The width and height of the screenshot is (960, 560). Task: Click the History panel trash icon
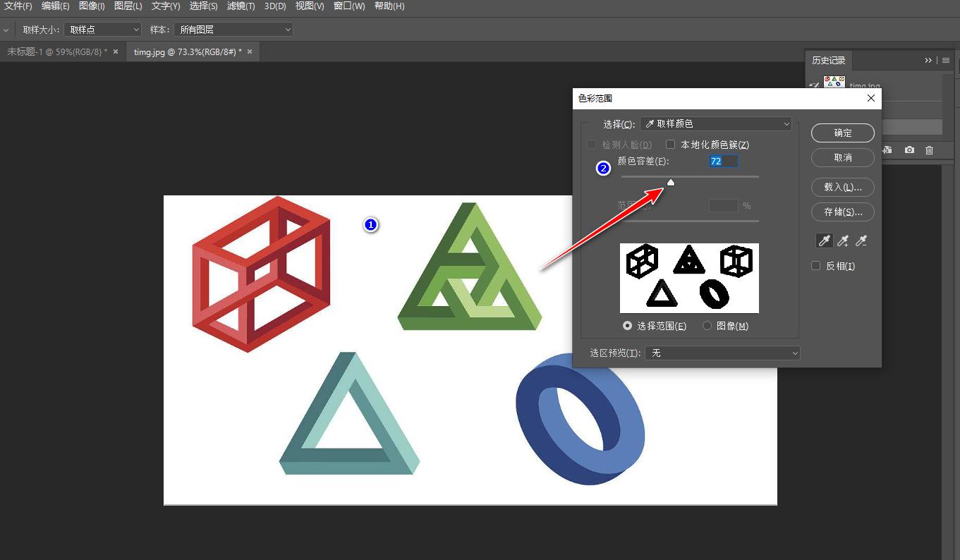point(930,150)
